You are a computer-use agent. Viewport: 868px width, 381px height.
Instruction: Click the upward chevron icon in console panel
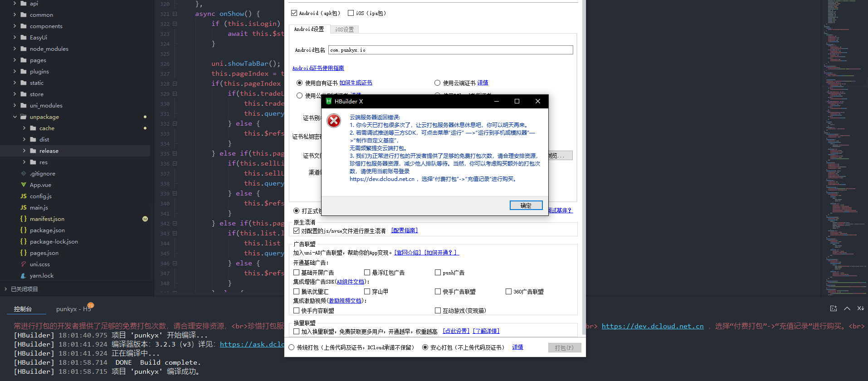(847, 308)
